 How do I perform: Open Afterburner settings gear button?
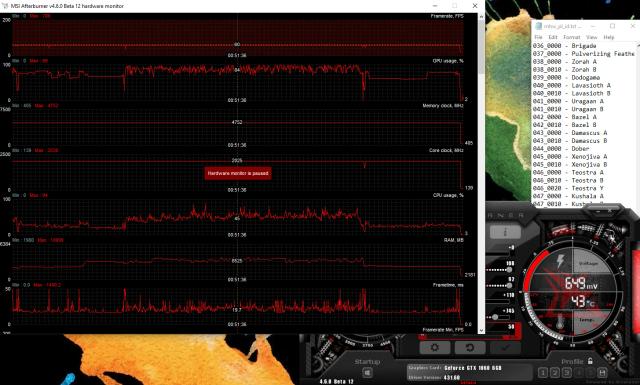click(x=435, y=347)
